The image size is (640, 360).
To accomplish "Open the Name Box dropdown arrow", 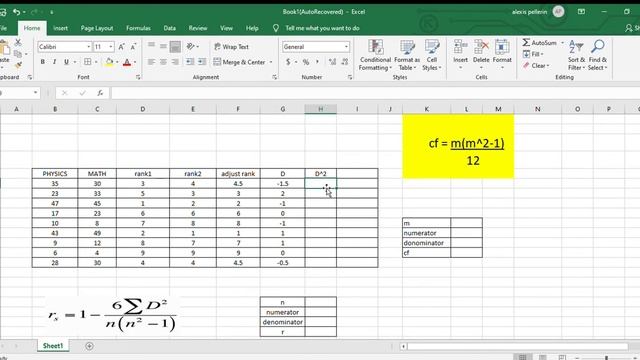I will [x=35, y=93].
